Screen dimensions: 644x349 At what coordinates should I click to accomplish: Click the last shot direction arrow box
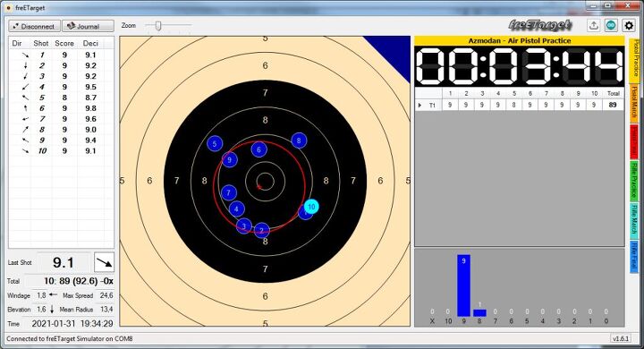click(104, 262)
